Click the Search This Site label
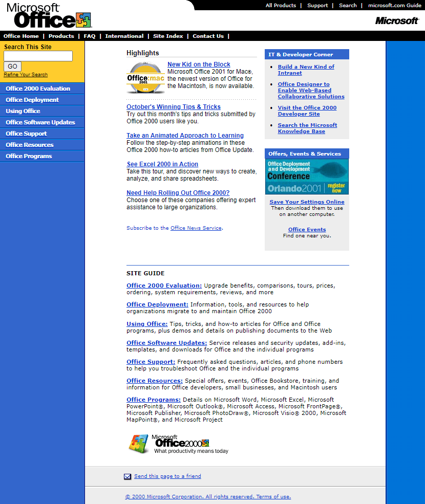Screen dimensions: 425x504 tap(28, 47)
